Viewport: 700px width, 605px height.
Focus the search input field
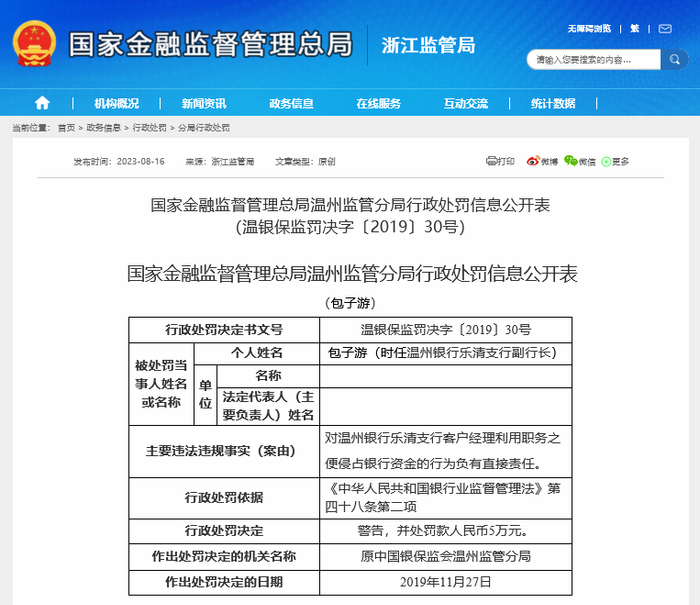(594, 59)
